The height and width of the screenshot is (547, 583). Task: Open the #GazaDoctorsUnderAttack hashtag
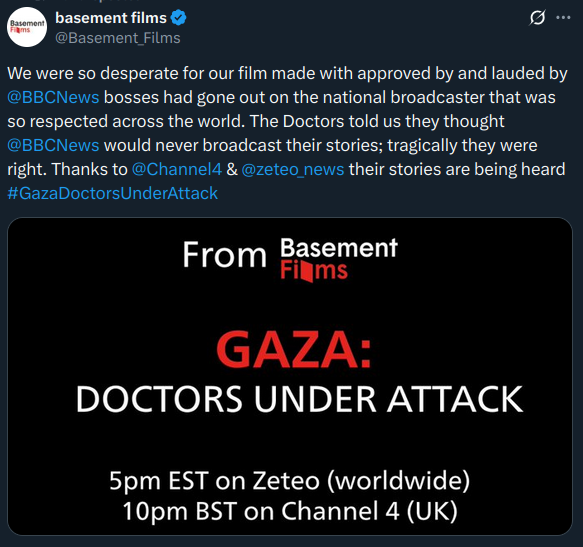[x=113, y=193]
